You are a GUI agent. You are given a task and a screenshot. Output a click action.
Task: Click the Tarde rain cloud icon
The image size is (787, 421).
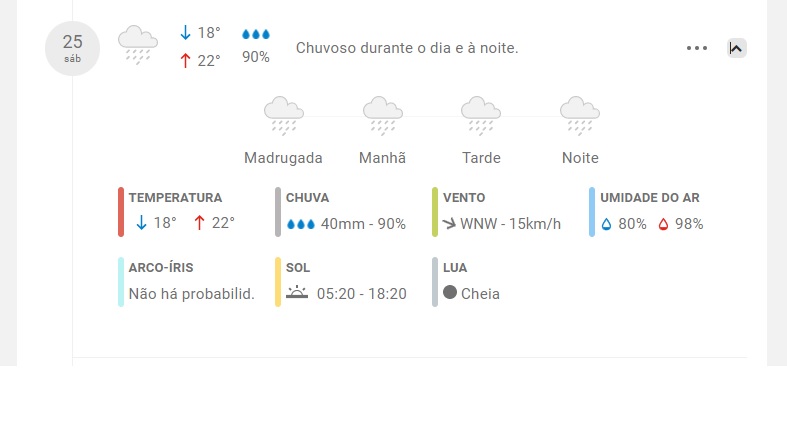[x=481, y=116]
